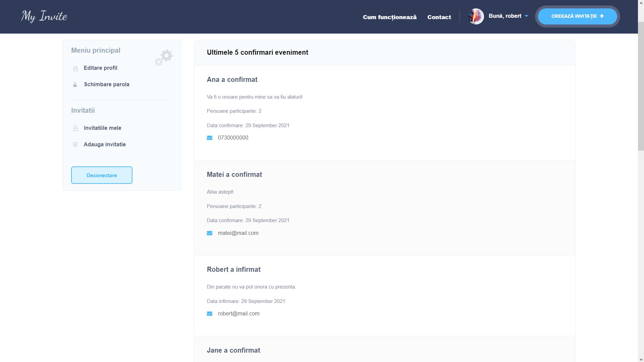Click the user avatar picture
Viewport: 644px width, 362px height.
476,16
